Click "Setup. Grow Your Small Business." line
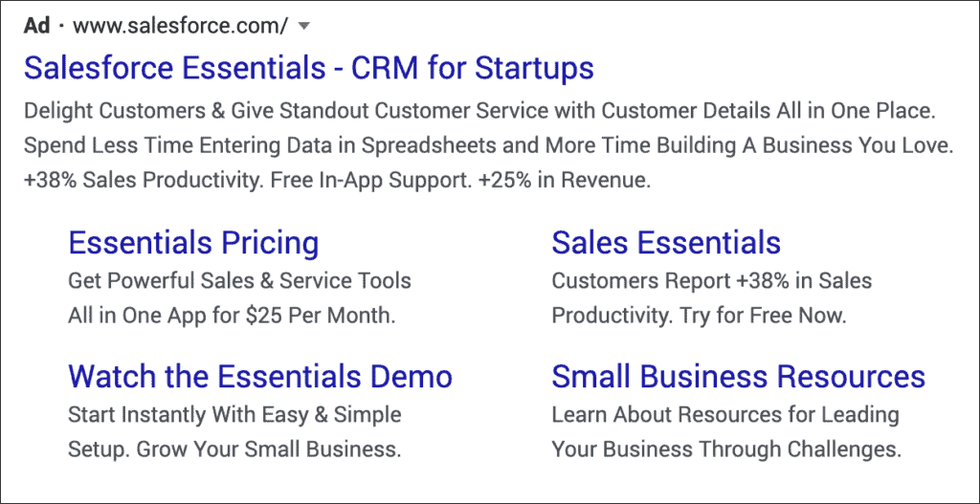980x504 pixels. click(234, 449)
